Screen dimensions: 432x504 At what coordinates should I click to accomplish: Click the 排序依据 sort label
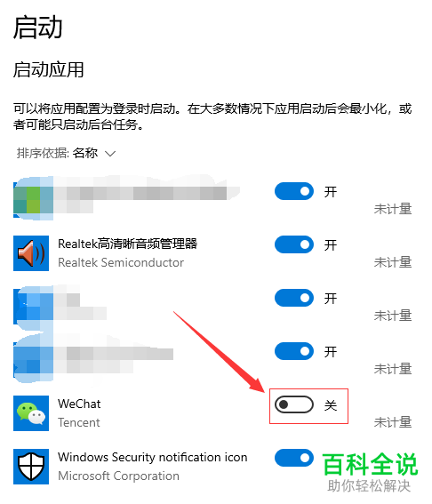(x=43, y=153)
